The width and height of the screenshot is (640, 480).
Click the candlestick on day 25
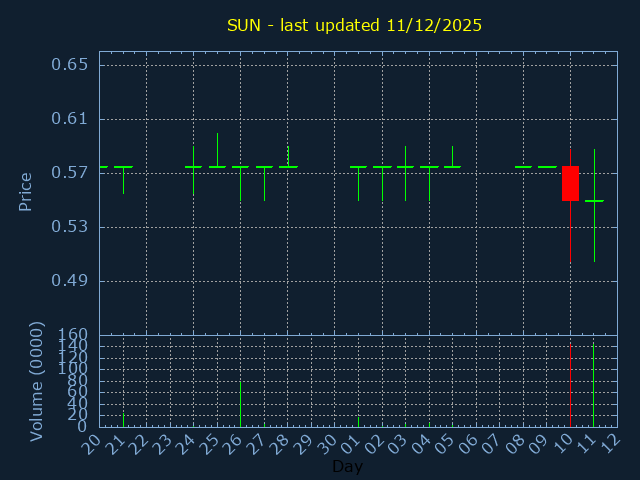pyautogui.click(x=217, y=166)
